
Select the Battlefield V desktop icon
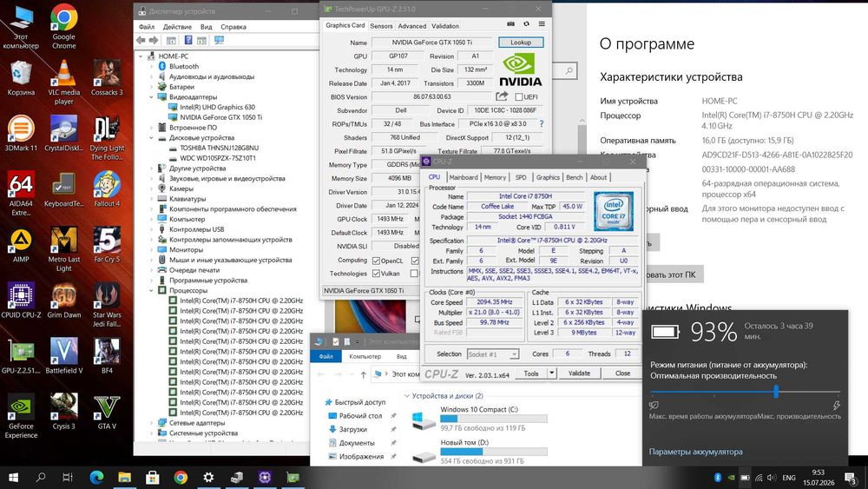pyautogui.click(x=63, y=355)
